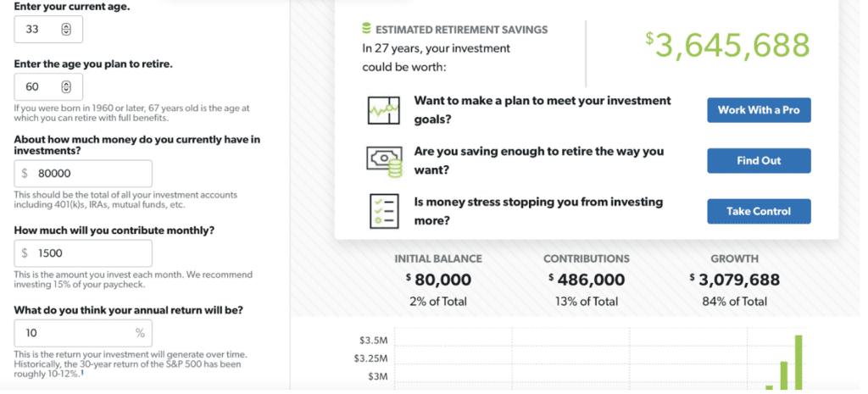
Task: Click the current investments field showing 80000
Action: click(x=83, y=174)
